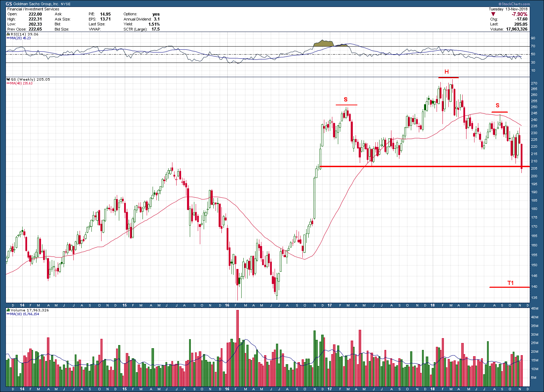Click the left shoulder S annotation
This screenshot has width=544, height=392.
346,99
